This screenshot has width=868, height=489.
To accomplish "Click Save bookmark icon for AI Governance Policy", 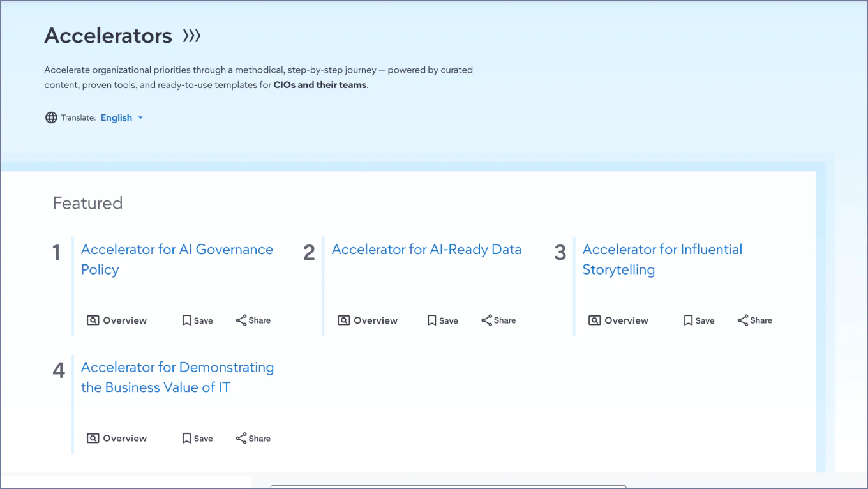I will [186, 320].
